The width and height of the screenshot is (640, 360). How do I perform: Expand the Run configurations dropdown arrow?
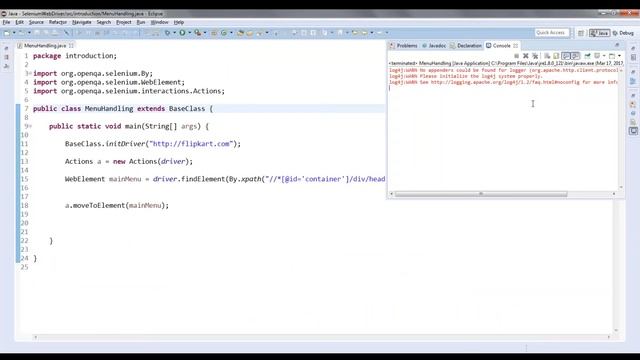click(x=189, y=33)
